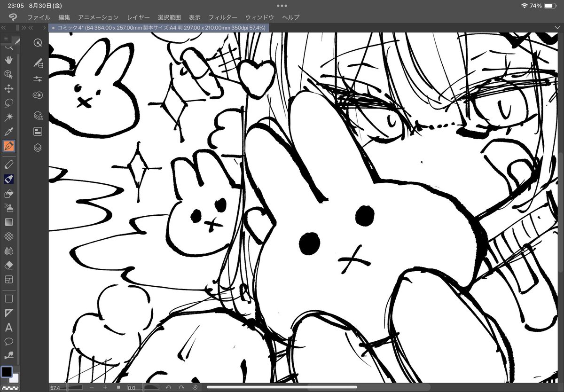Open the Material palette

pos(38,115)
